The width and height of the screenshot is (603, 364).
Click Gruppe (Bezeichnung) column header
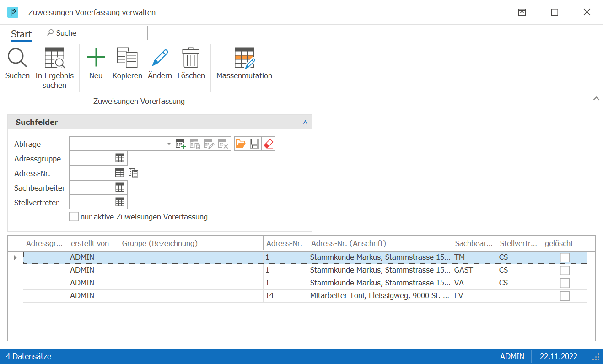191,243
